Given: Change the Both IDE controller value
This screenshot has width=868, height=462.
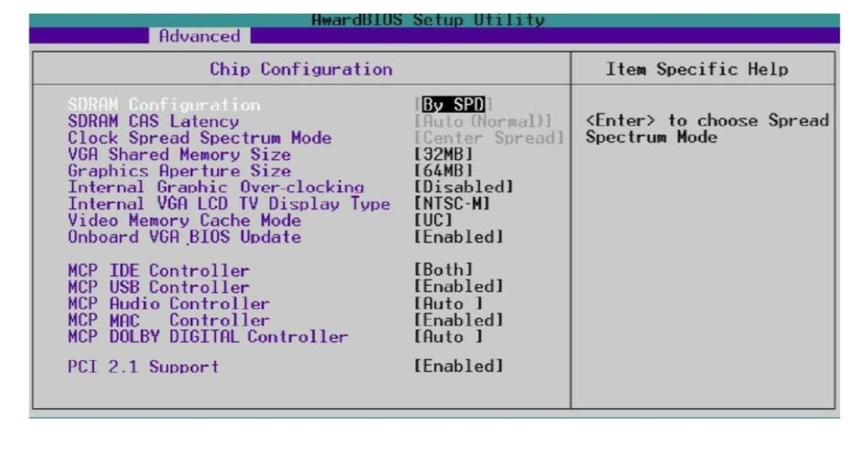Looking at the screenshot, I should coord(443,272).
